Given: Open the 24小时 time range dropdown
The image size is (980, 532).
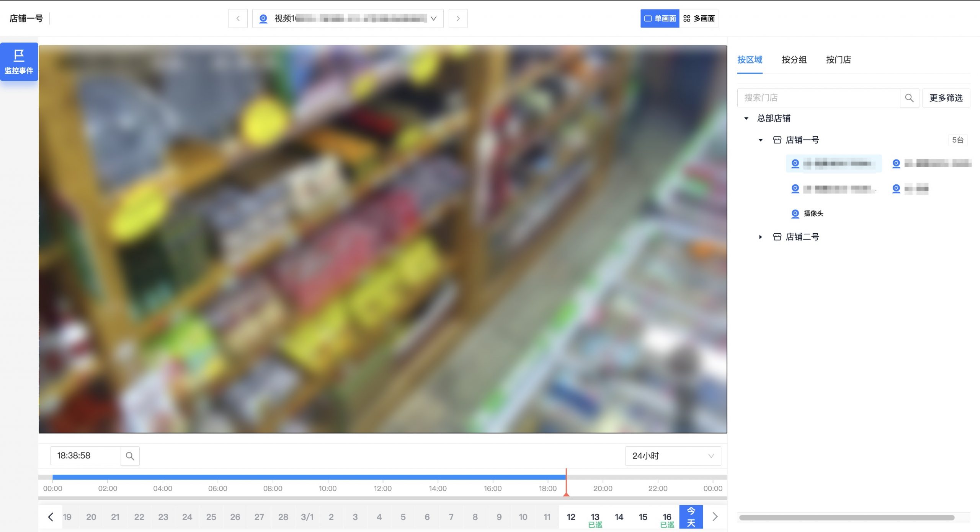Looking at the screenshot, I should [x=673, y=456].
